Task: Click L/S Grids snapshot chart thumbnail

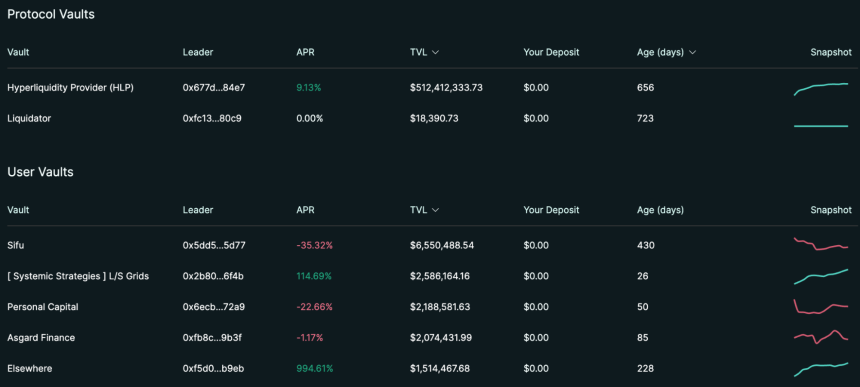Action: click(821, 276)
